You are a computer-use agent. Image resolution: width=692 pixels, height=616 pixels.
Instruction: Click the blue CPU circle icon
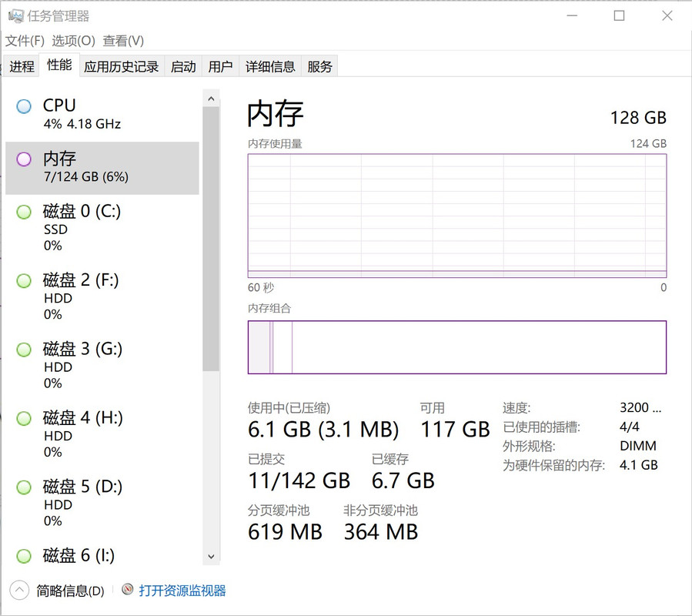pyautogui.click(x=24, y=106)
